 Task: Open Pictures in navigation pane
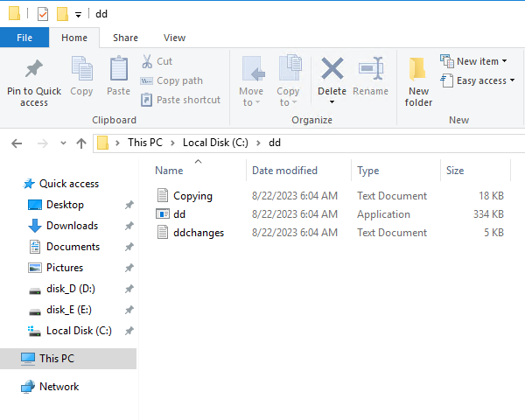pyautogui.click(x=65, y=268)
